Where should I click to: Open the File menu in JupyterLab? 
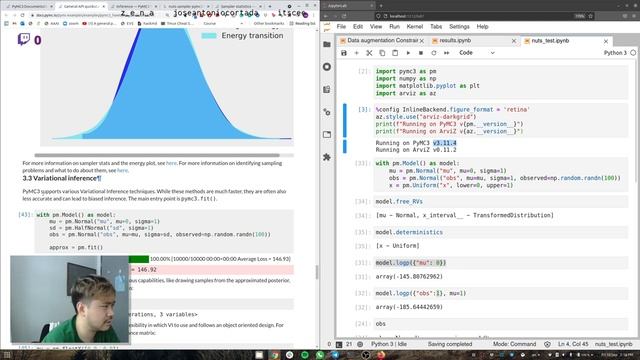click(341, 27)
